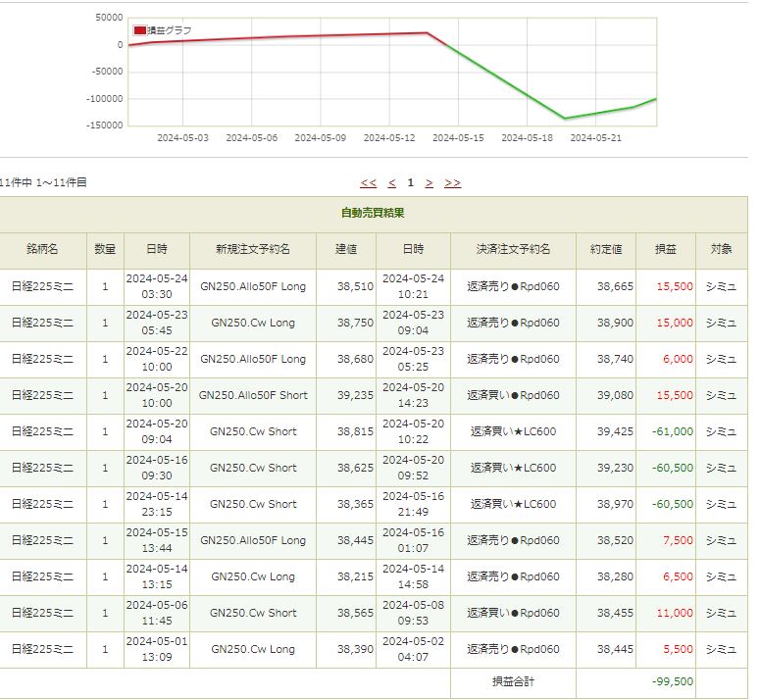Go to first page link <<
The width and height of the screenshot is (760, 700).
pyautogui.click(x=368, y=182)
